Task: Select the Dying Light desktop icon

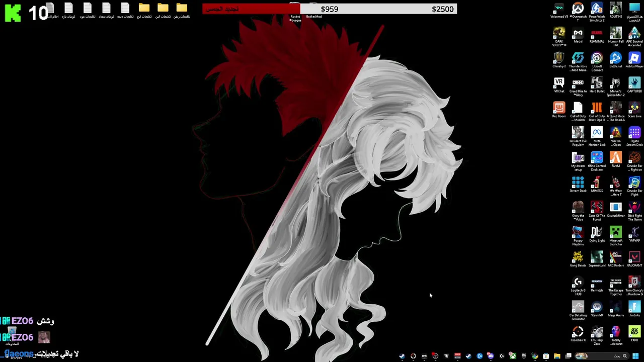Action: point(597,235)
